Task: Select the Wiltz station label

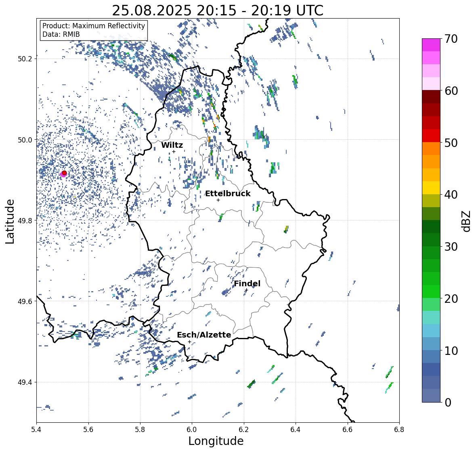Action: tap(172, 145)
